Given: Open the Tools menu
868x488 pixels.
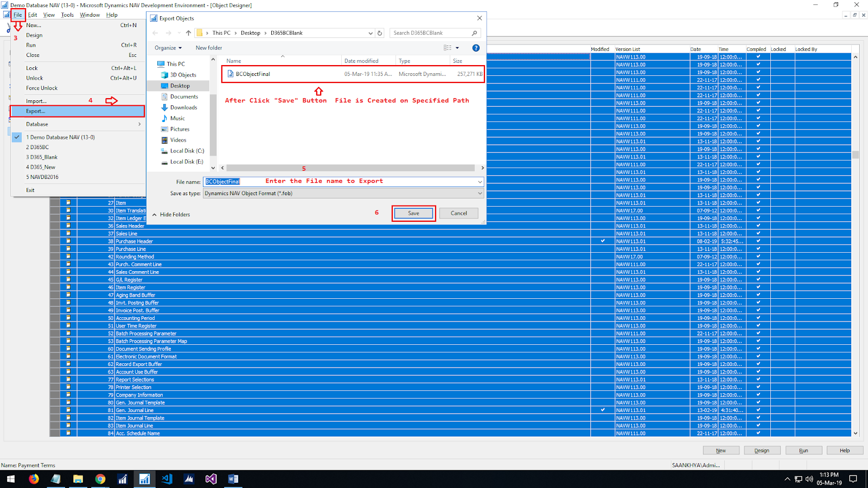Looking at the screenshot, I should coord(67,15).
